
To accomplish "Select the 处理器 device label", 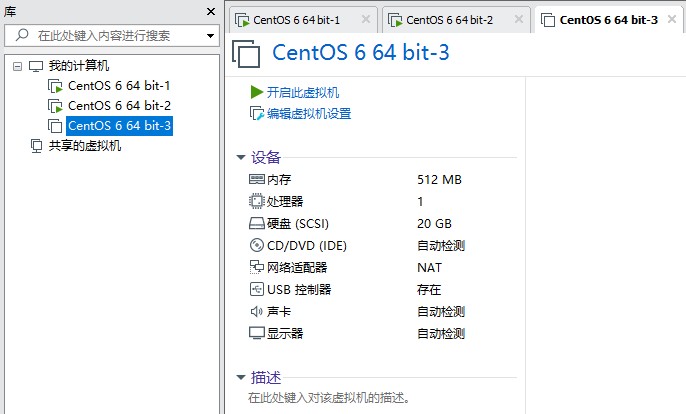I will point(285,202).
